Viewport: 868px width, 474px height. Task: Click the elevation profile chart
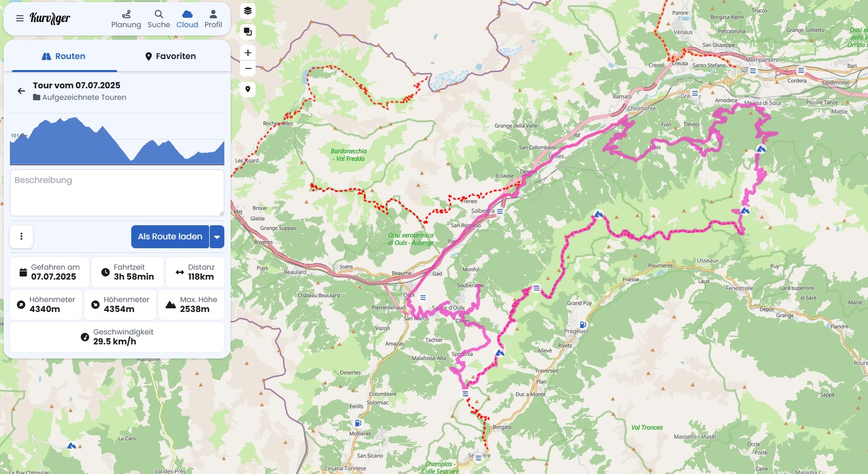(x=117, y=141)
